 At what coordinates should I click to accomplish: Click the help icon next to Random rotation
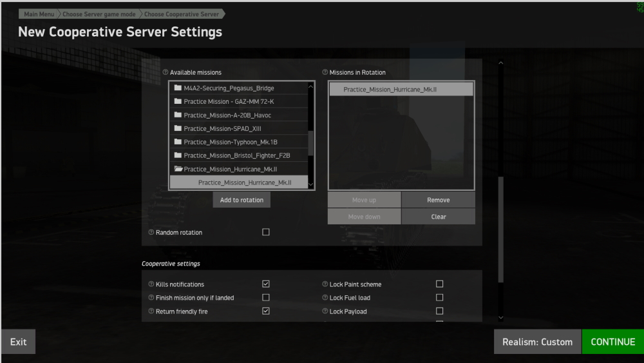[151, 233]
